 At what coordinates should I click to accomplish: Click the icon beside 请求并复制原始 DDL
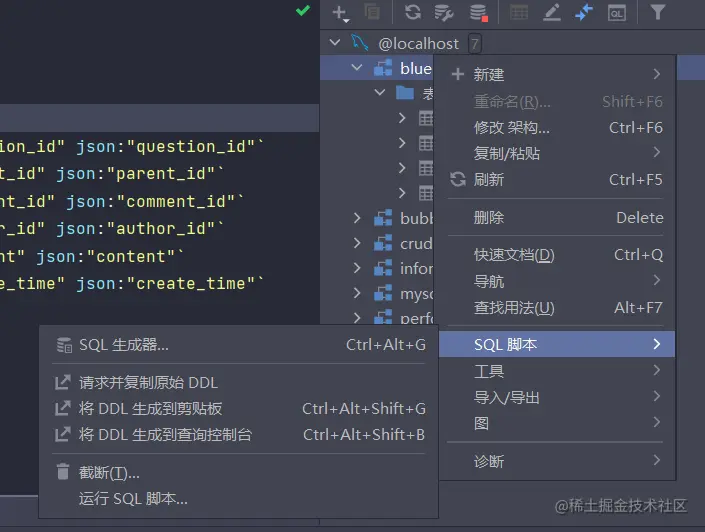pos(62,382)
